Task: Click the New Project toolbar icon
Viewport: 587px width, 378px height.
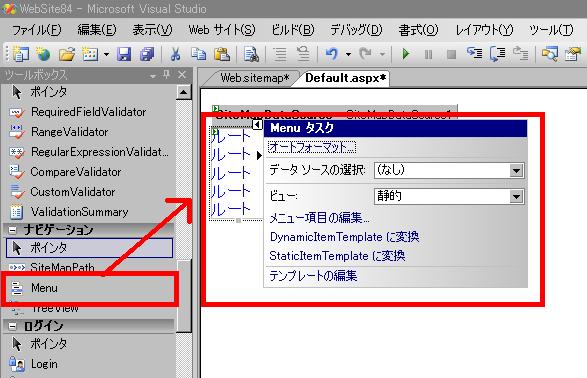Action: (x=20, y=55)
